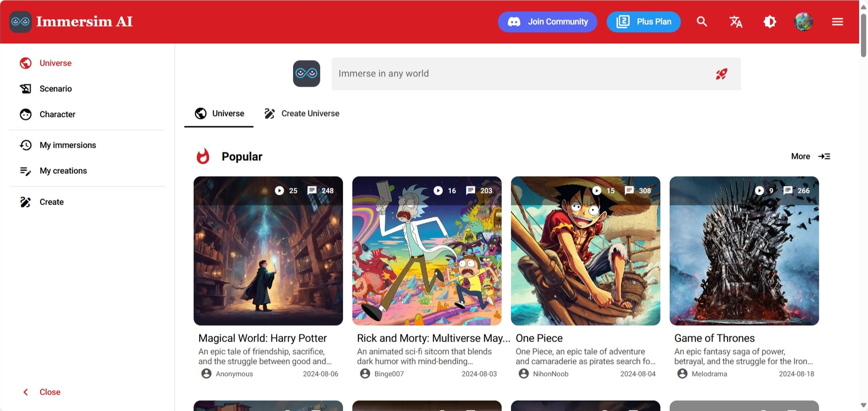Click the Immersim AI logo icon

(20, 22)
